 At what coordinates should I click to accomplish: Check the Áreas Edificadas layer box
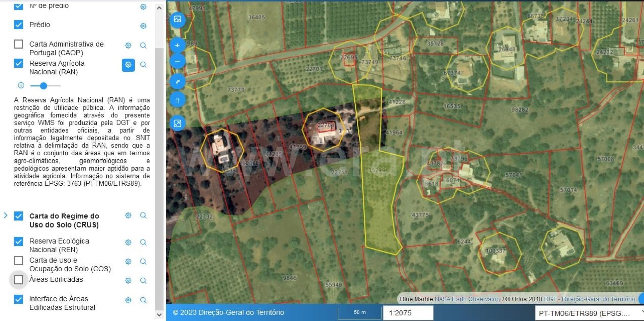(19, 280)
